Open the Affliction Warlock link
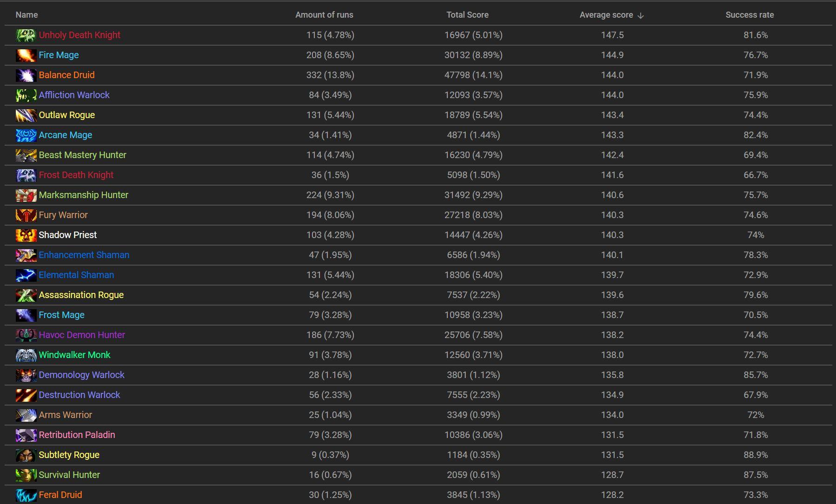 tap(74, 95)
